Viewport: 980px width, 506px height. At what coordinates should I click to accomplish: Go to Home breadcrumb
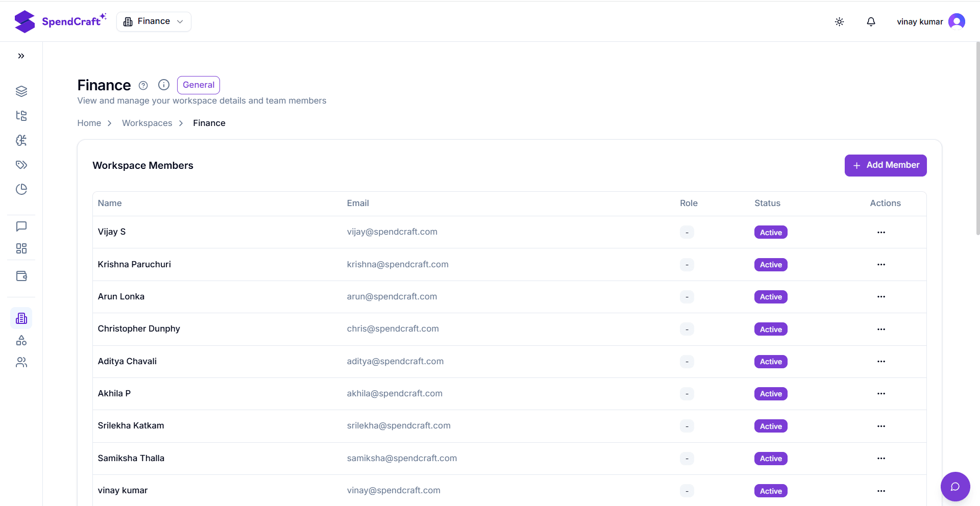[x=89, y=123]
